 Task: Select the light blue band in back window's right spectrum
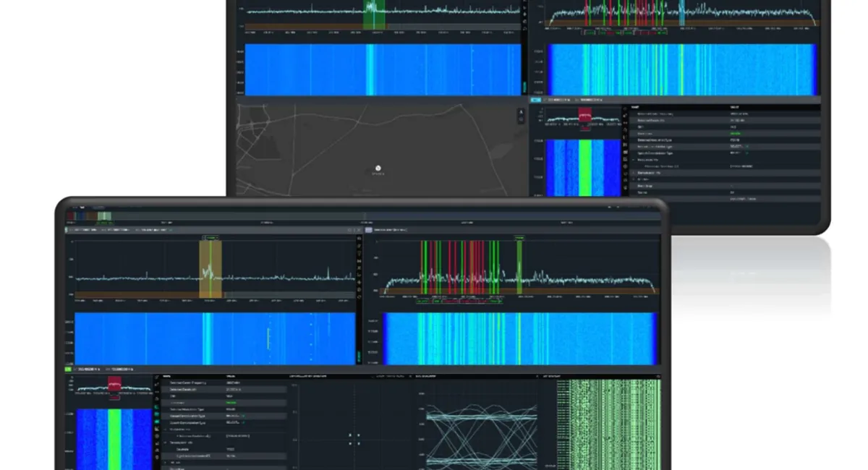(x=681, y=13)
